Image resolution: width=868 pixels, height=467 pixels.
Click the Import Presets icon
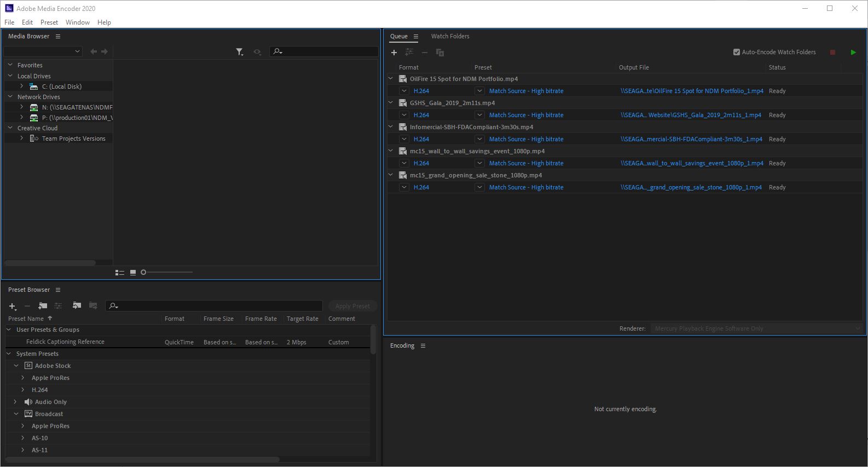coord(77,306)
